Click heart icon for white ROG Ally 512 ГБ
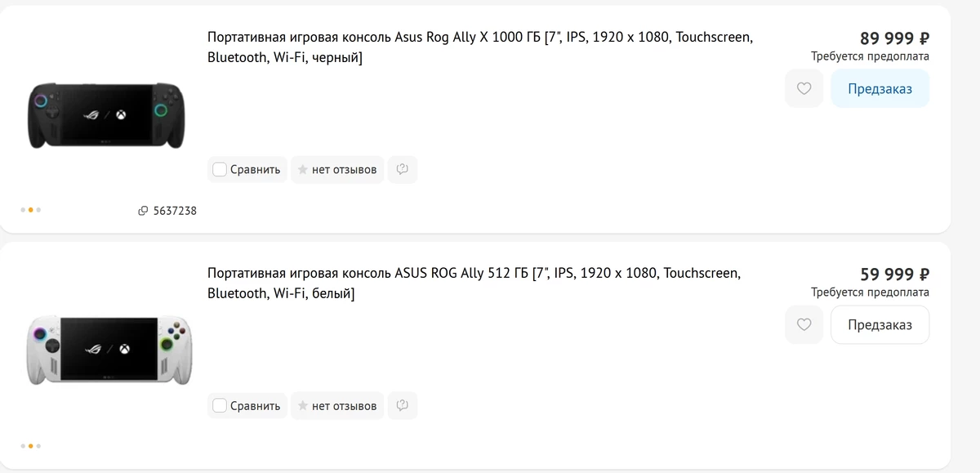Viewport: 980px width, 473px height. click(x=804, y=324)
